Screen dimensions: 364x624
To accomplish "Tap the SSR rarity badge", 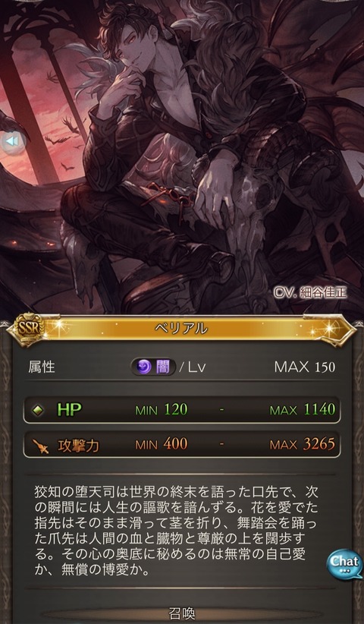I will point(29,329).
